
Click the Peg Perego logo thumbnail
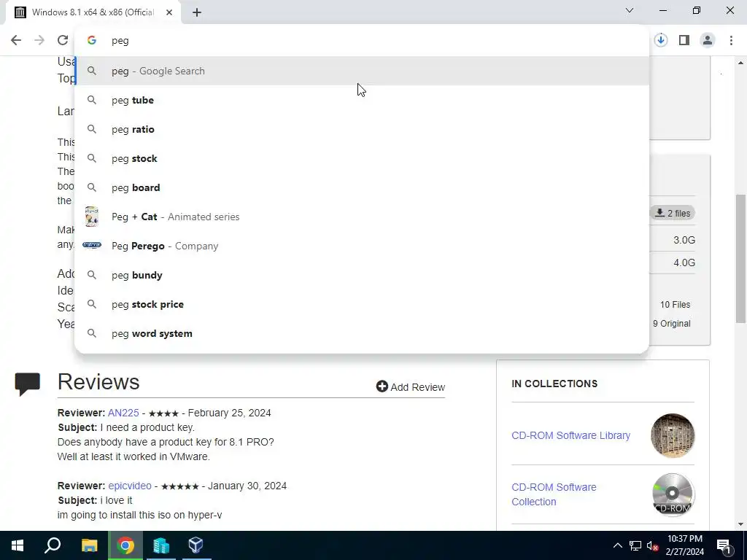(91, 245)
